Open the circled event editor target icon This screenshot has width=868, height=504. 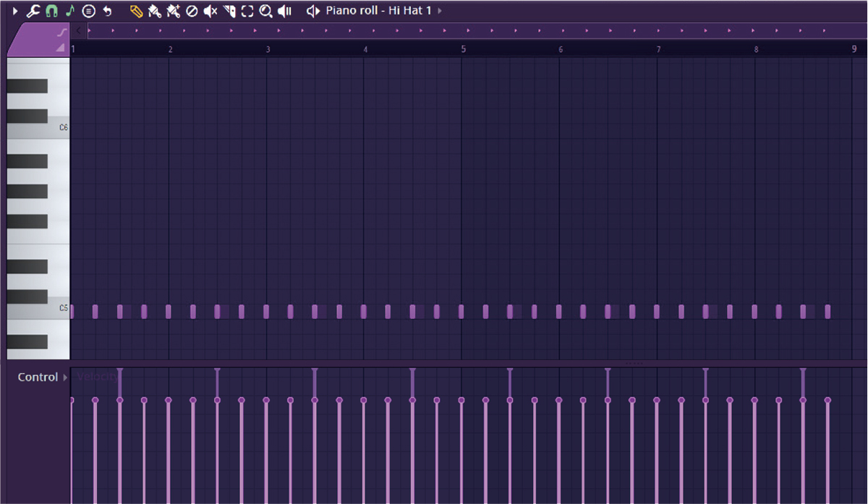tap(89, 11)
